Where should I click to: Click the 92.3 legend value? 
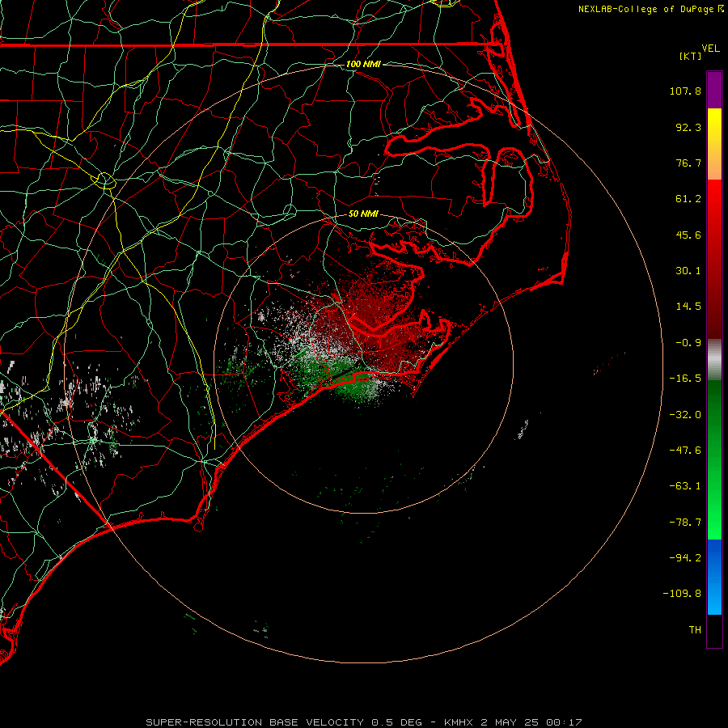tap(688, 127)
